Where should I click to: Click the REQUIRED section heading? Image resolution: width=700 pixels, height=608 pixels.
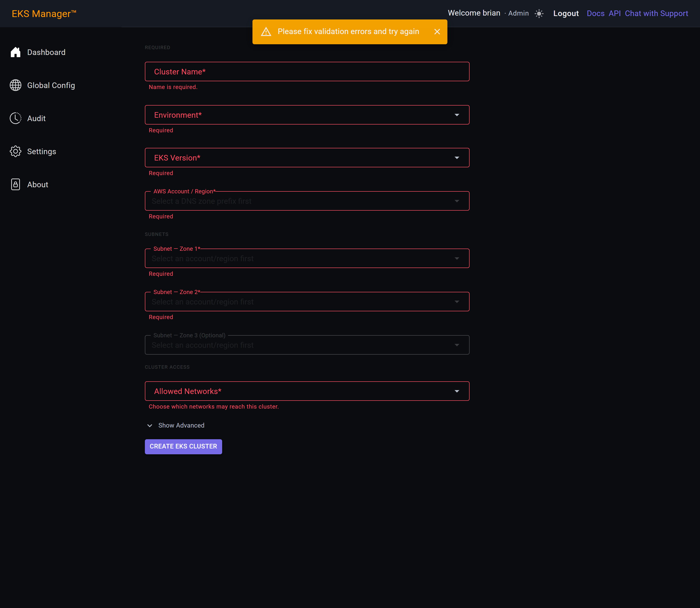point(157,47)
